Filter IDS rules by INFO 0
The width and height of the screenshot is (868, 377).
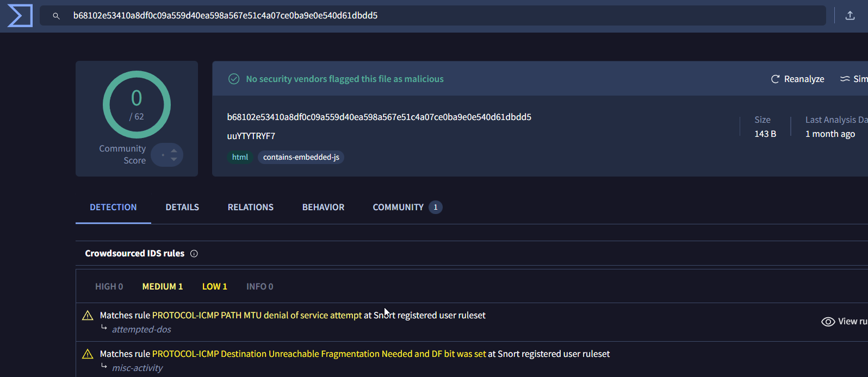[260, 287]
